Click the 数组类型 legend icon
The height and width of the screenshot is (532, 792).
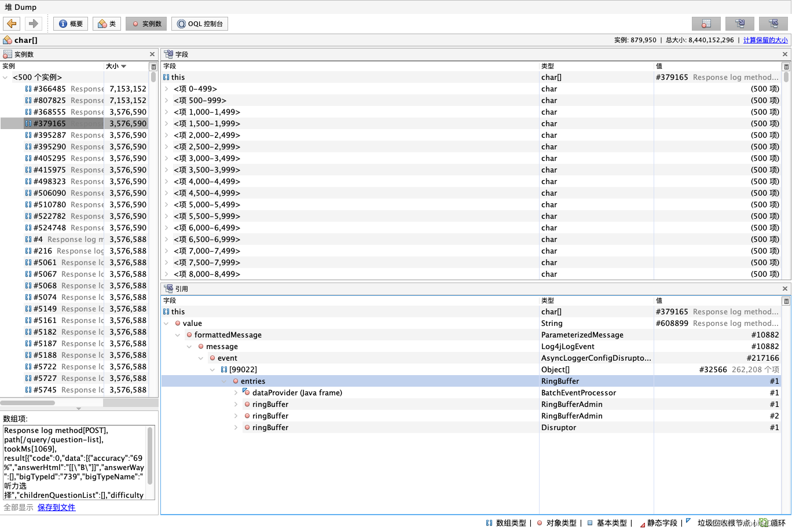click(x=489, y=523)
